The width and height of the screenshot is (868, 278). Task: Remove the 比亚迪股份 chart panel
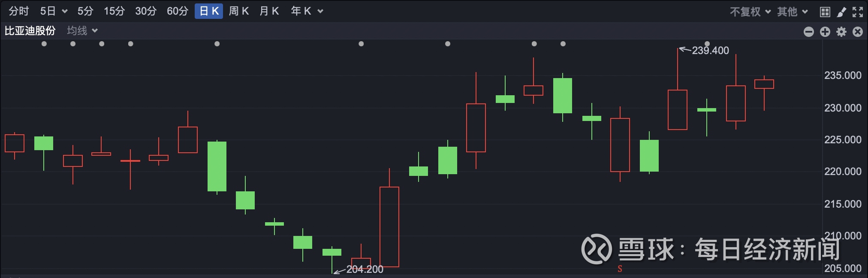point(858,32)
